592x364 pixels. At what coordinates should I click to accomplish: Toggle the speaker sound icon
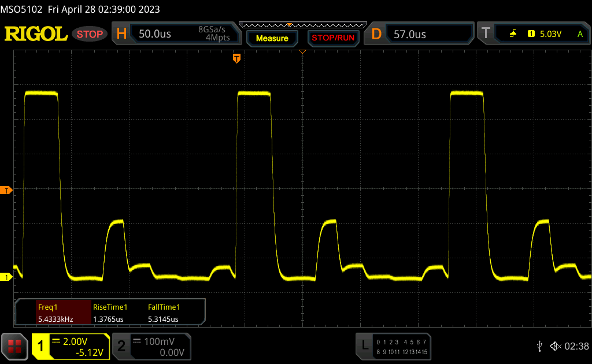point(555,346)
